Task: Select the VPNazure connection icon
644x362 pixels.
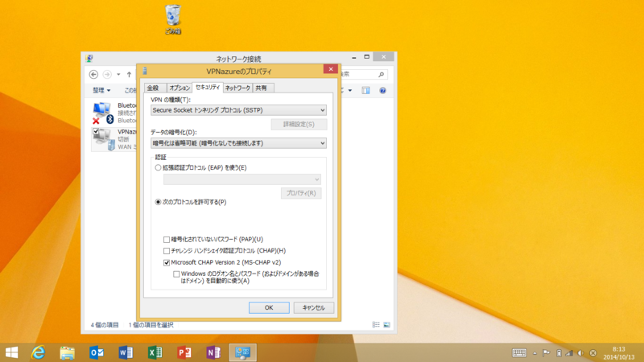Action: [103, 139]
